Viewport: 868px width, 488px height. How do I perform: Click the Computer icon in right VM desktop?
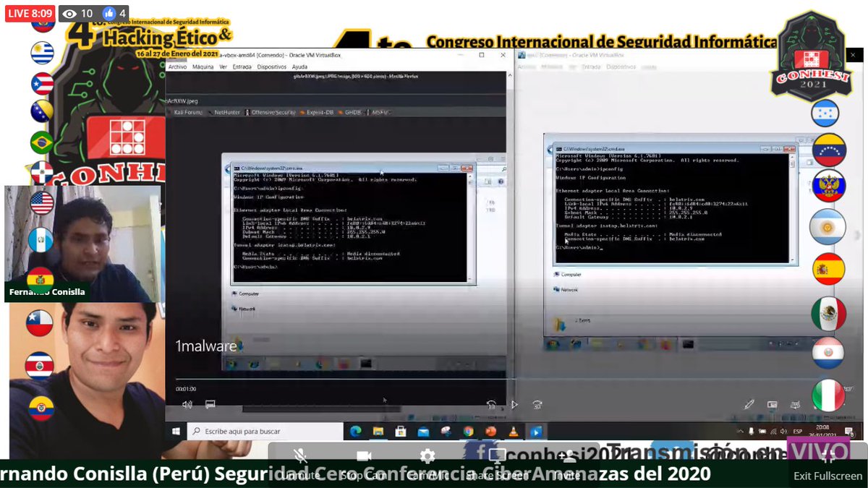567,274
